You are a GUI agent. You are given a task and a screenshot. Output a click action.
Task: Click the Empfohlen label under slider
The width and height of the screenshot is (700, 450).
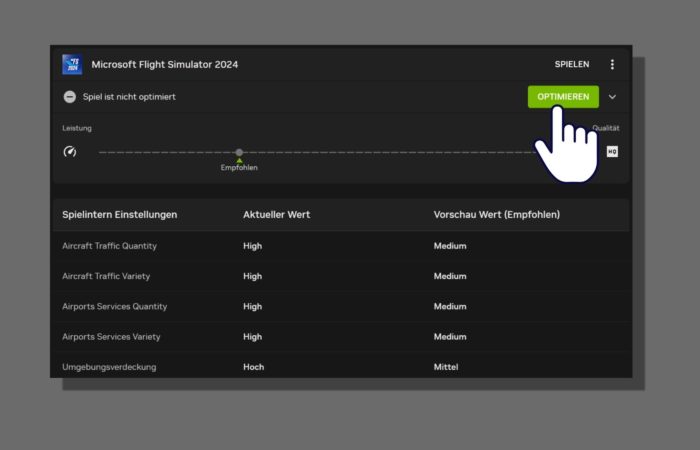click(x=239, y=168)
